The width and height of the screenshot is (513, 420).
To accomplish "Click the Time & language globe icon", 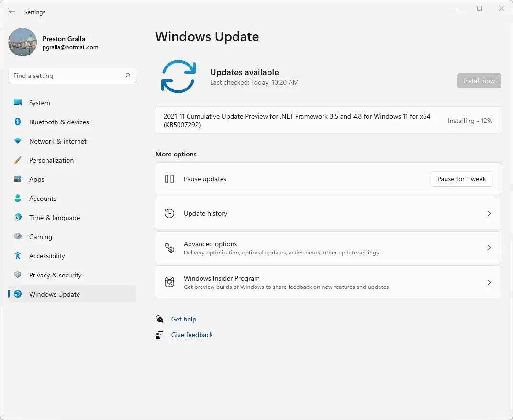I will pos(18,217).
